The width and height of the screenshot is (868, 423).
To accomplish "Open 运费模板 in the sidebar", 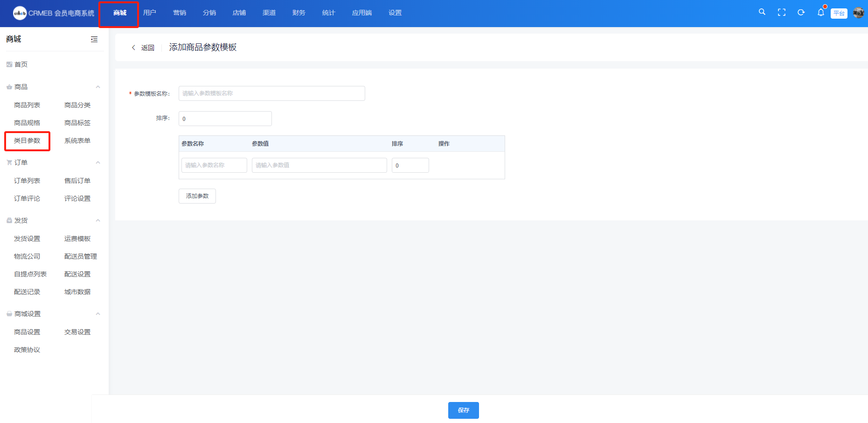I will (77, 239).
